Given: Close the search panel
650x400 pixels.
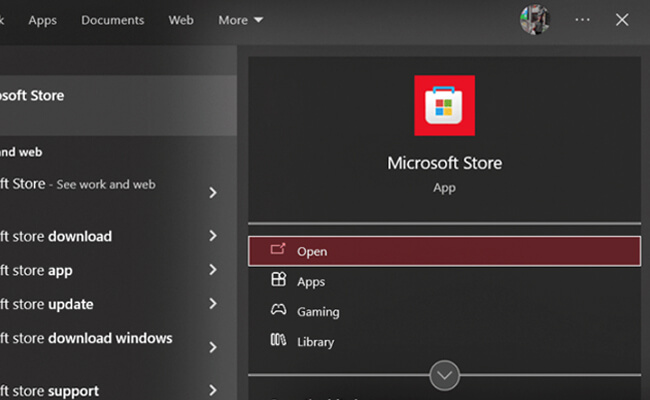Looking at the screenshot, I should coord(622,19).
